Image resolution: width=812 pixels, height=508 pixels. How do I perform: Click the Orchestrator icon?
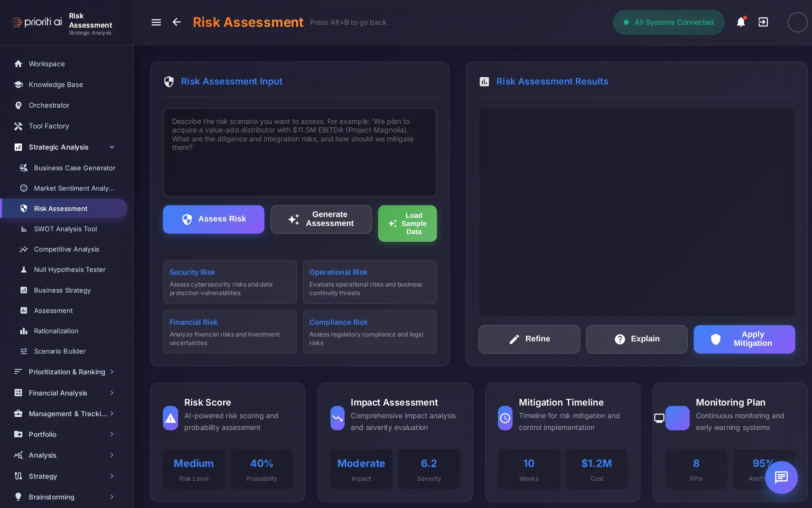click(18, 105)
